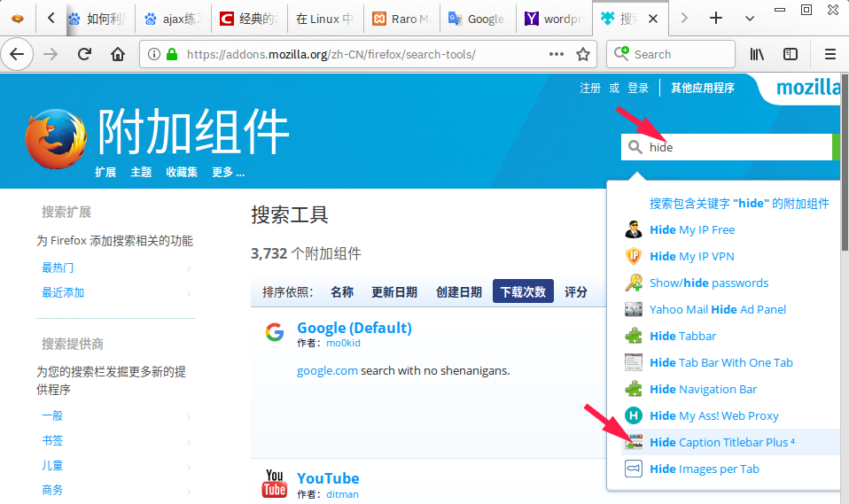The height and width of the screenshot is (504, 849).
Task: Sort results by 更新日期
Action: (394, 291)
